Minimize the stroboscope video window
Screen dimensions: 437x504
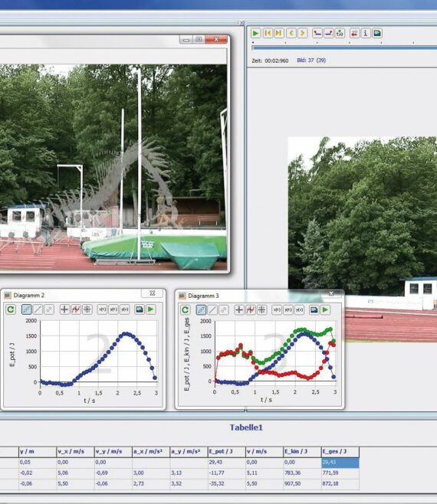point(186,40)
